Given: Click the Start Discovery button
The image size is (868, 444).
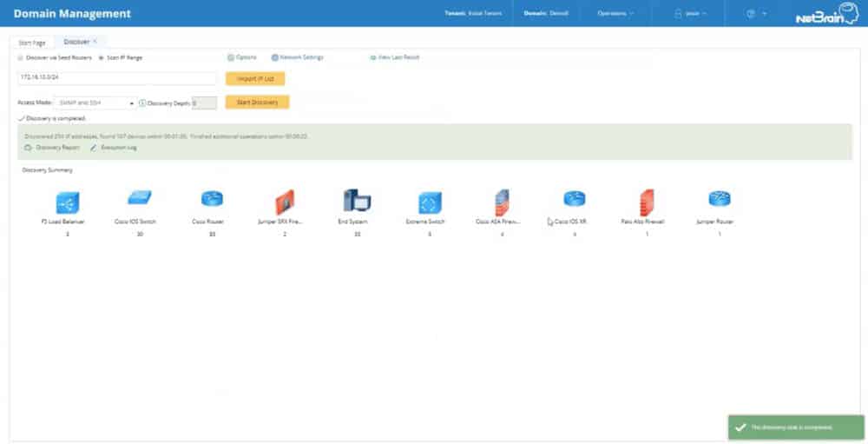Looking at the screenshot, I should 258,102.
